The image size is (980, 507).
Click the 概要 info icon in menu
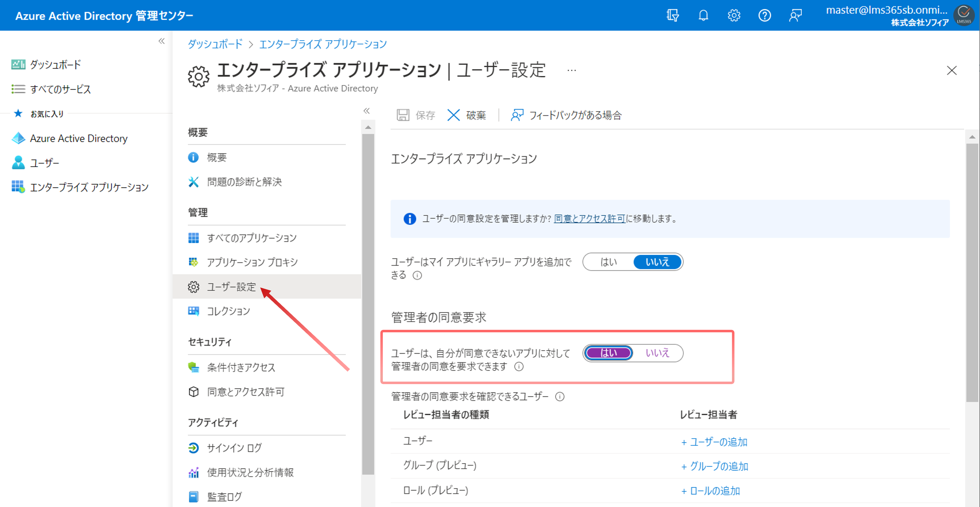pos(193,157)
